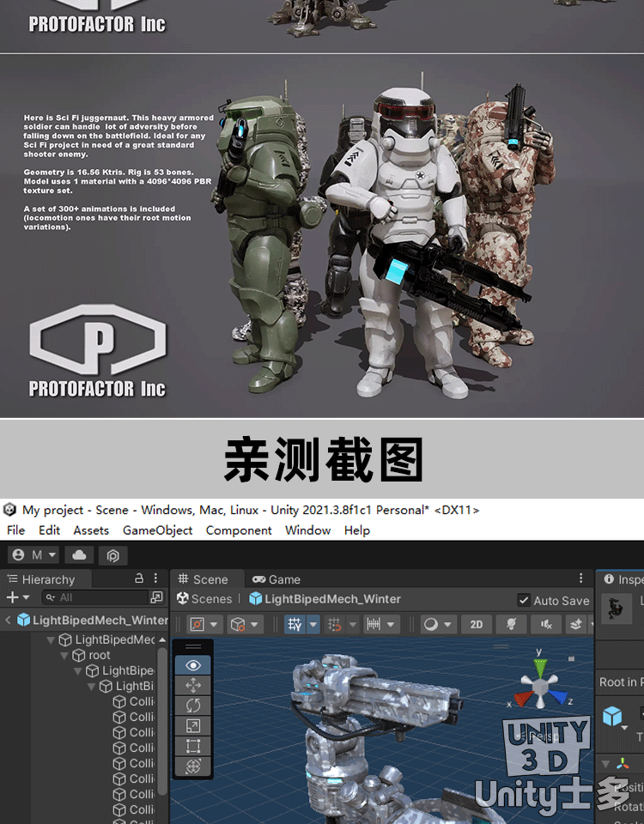Collapse the LightBi node arrow
644x824 pixels.
(92, 687)
